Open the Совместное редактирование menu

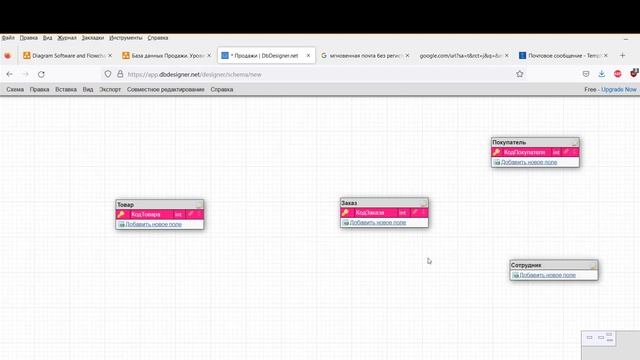[x=166, y=89]
